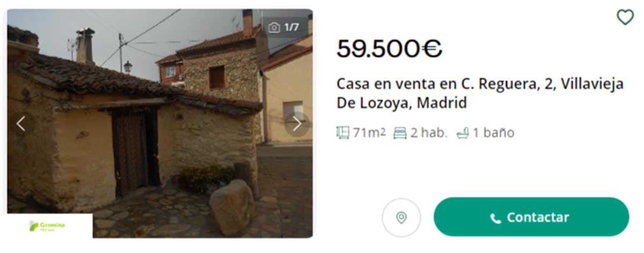644x253 pixels.
Task: Advance to next photo with right arrow
Action: coord(296,124)
